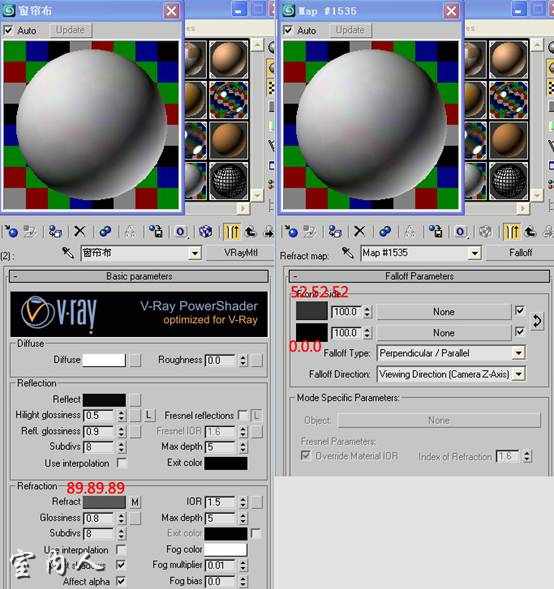The height and width of the screenshot is (589, 554).
Task: Toggle Show End Result icon in left toolbar
Action: tap(231, 231)
